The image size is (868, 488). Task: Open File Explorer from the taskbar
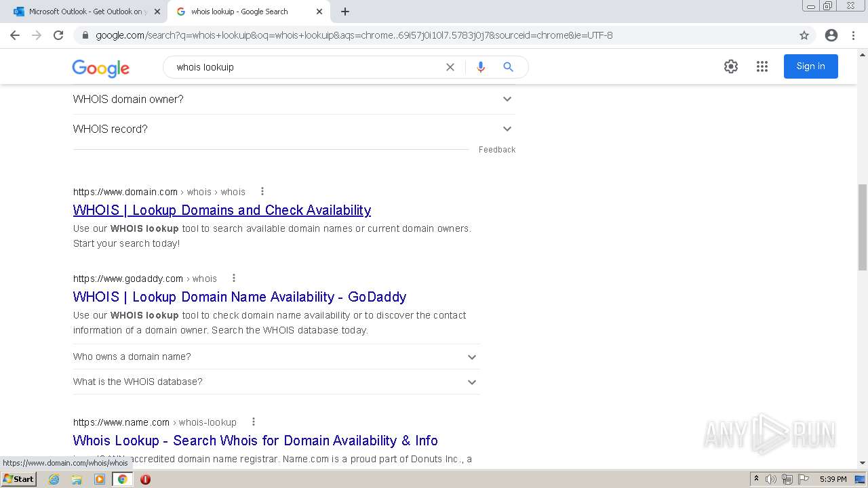(x=77, y=479)
